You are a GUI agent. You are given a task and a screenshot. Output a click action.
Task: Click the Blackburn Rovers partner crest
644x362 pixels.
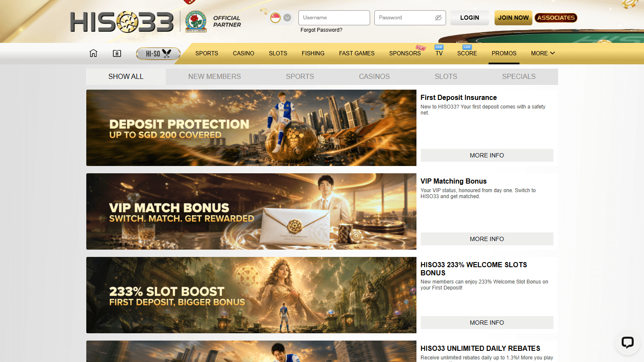196,21
